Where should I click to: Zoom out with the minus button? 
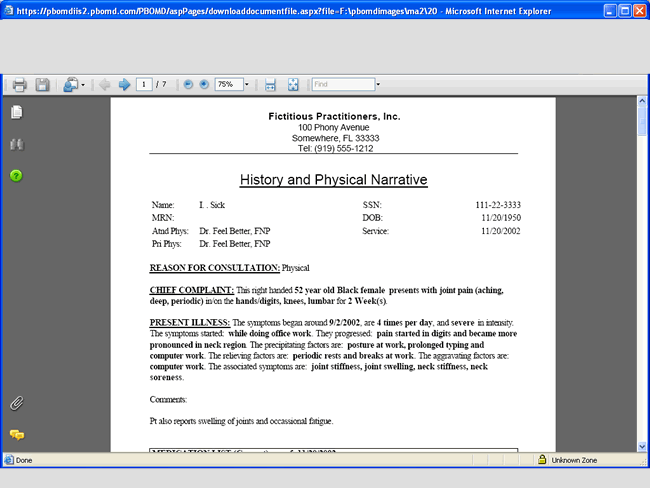[x=188, y=85]
